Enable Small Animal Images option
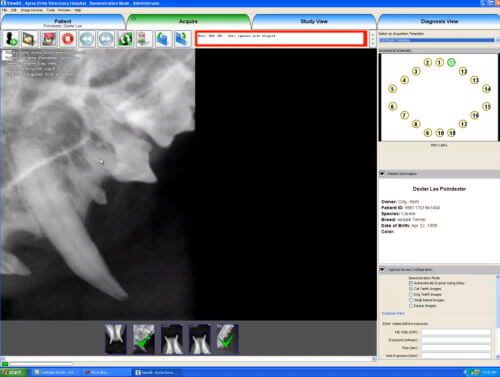This screenshot has height=377, width=500. (x=411, y=300)
